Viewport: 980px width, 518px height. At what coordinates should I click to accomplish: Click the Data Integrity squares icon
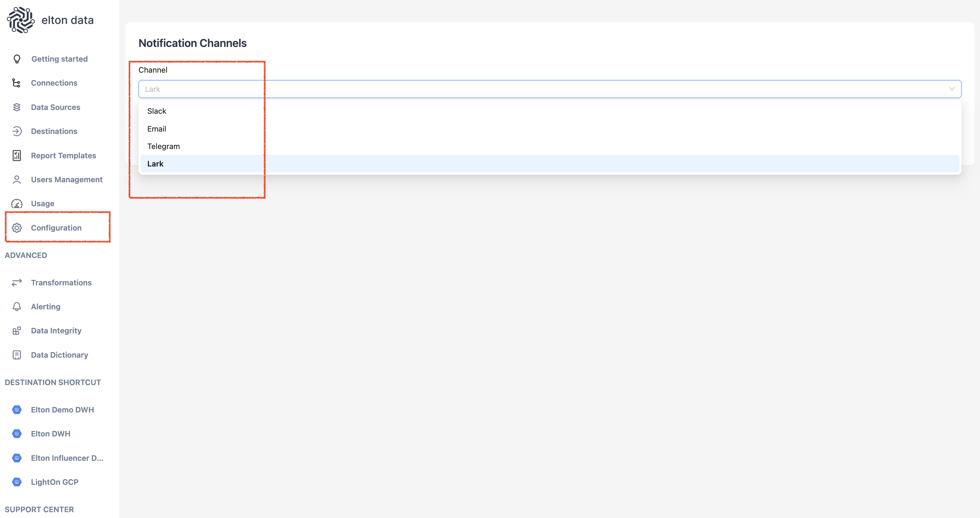pyautogui.click(x=17, y=331)
